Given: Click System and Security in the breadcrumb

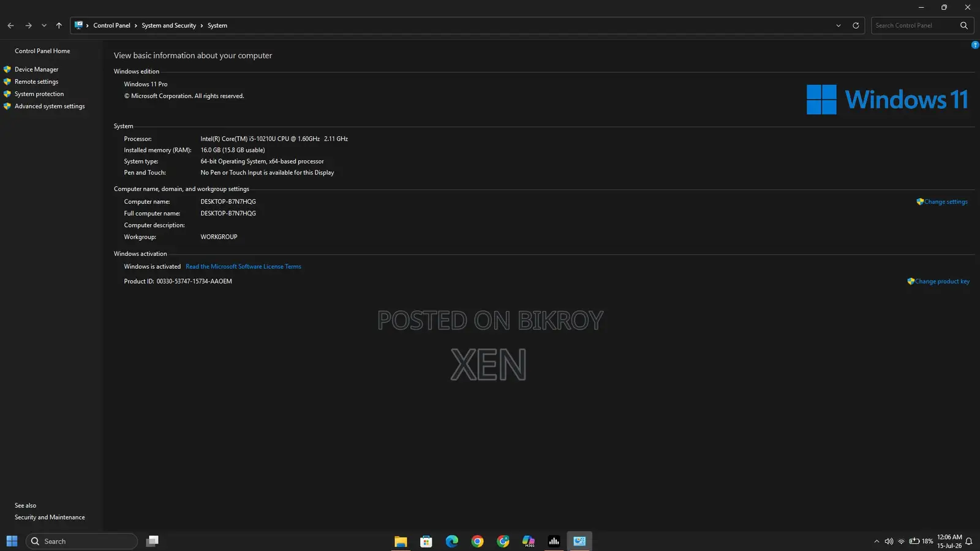Looking at the screenshot, I should (x=168, y=26).
